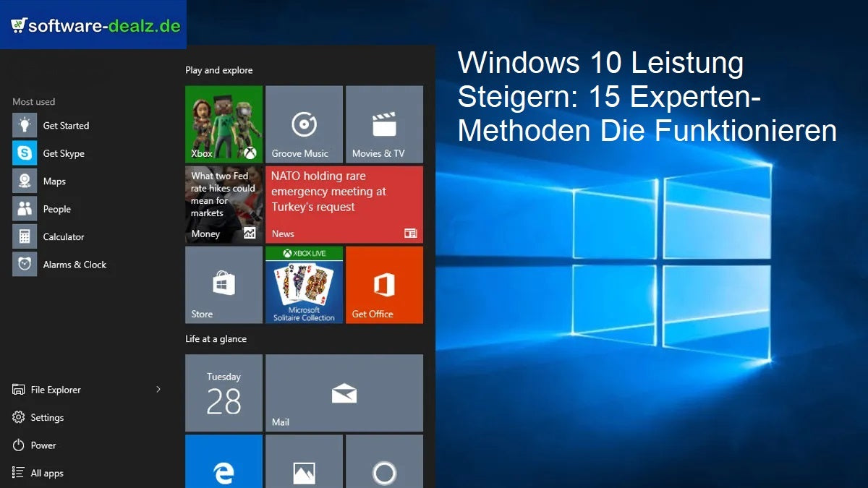This screenshot has width=868, height=488.
Task: Select Get Skype from Most used
Action: 62,153
